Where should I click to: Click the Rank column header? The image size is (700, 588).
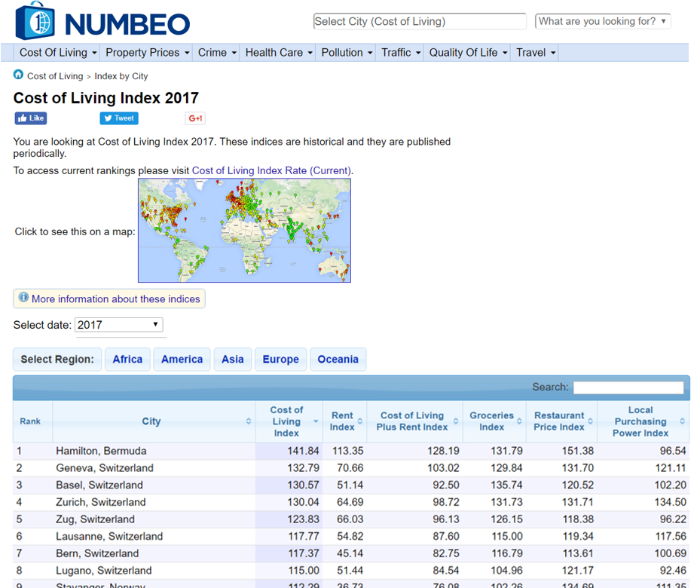pos(30,421)
